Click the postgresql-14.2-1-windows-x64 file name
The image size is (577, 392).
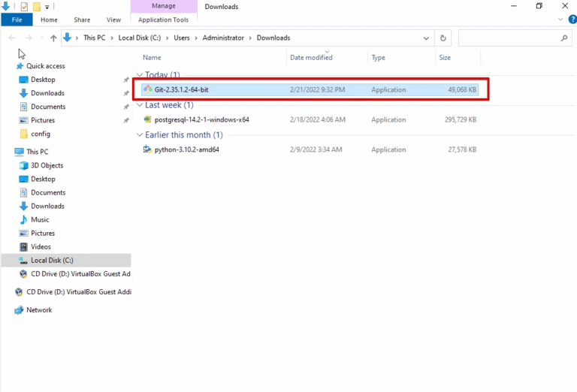(x=201, y=120)
